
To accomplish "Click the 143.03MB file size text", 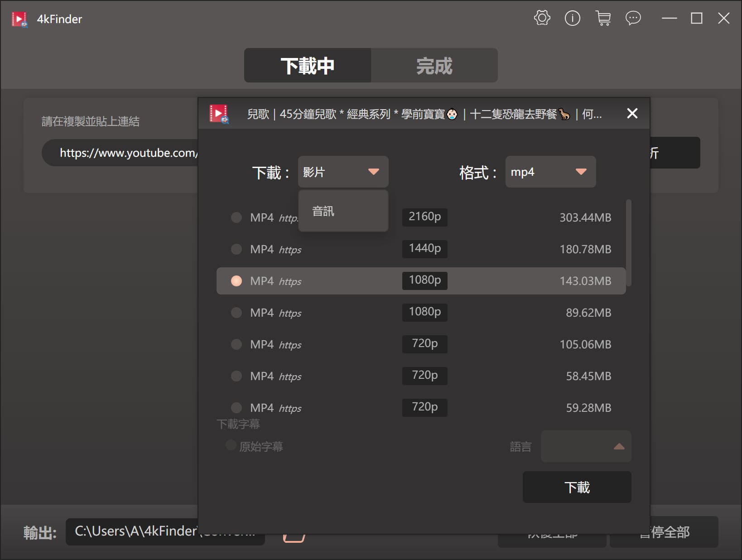I will coord(585,281).
